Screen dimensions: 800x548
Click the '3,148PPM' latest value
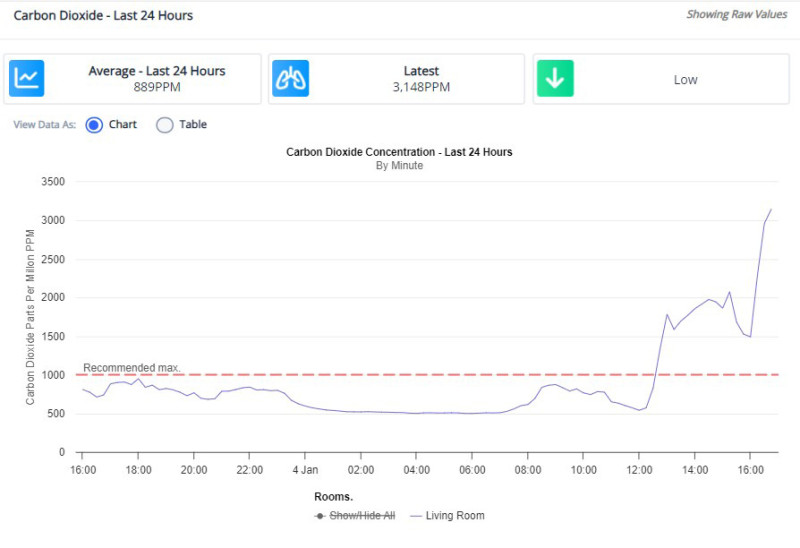[421, 87]
